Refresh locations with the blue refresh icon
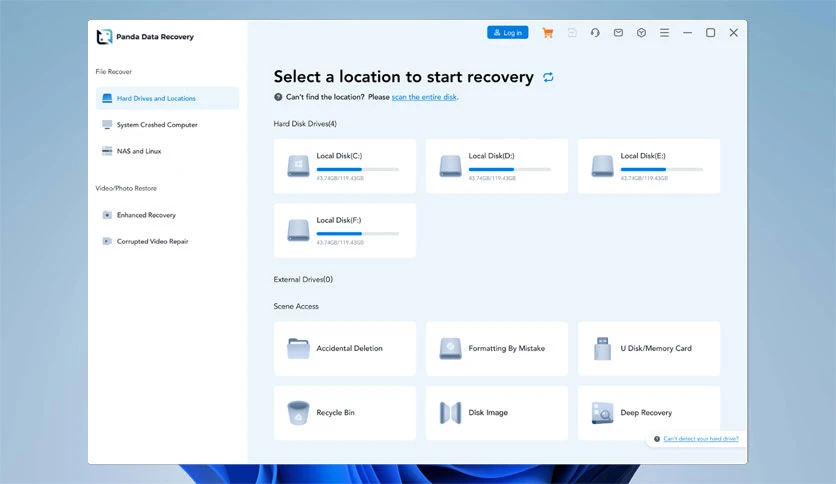The width and height of the screenshot is (836, 484). (x=548, y=77)
